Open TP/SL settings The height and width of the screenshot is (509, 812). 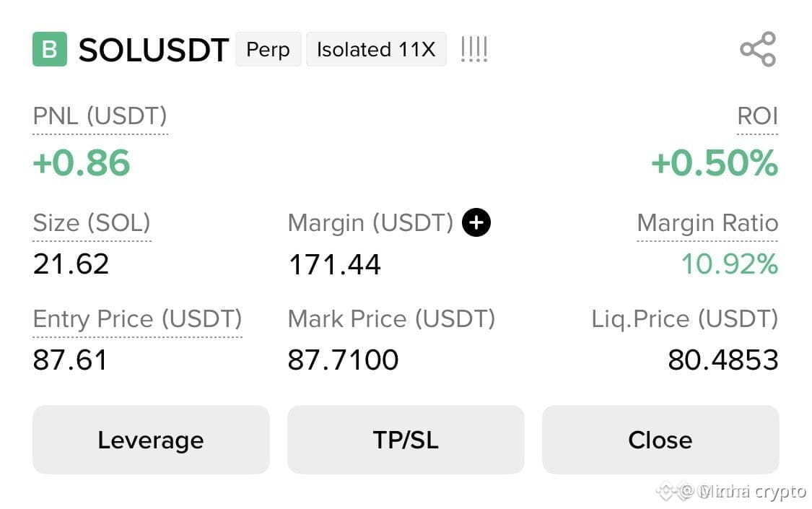point(406,440)
